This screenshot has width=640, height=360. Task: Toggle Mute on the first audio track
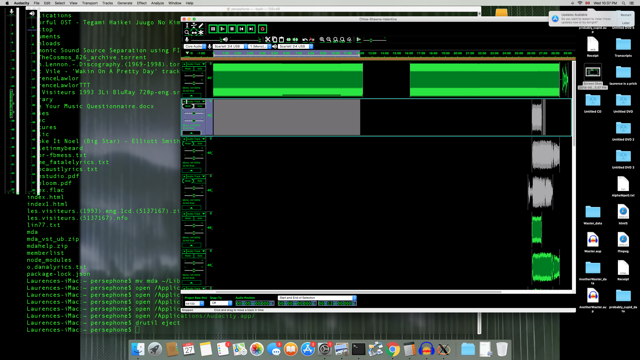[188, 69]
